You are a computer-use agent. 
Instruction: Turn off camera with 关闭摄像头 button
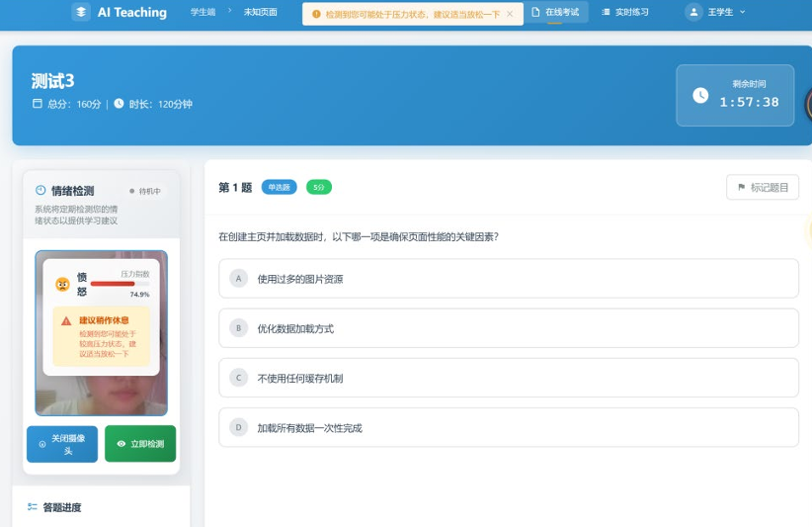click(62, 444)
